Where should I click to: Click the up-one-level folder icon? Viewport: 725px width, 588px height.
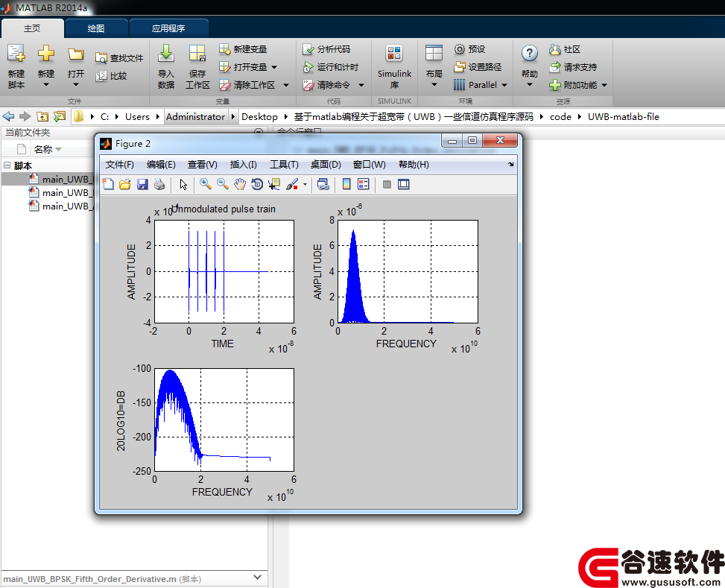click(42, 116)
